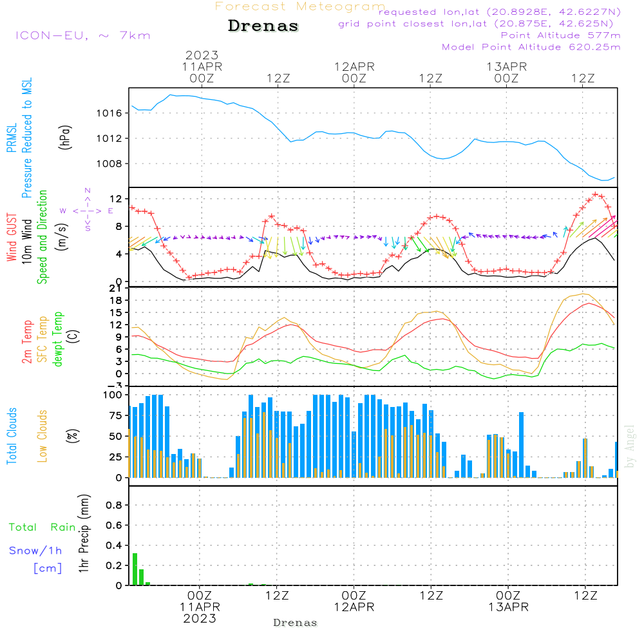
Task: Click the "1016" pressure tick label
Action: pyautogui.click(x=109, y=113)
